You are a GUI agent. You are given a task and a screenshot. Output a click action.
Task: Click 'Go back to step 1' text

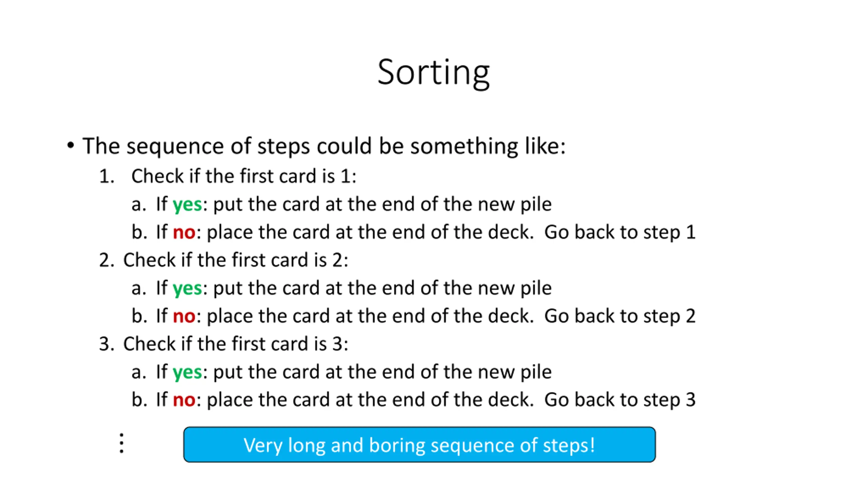(x=620, y=232)
